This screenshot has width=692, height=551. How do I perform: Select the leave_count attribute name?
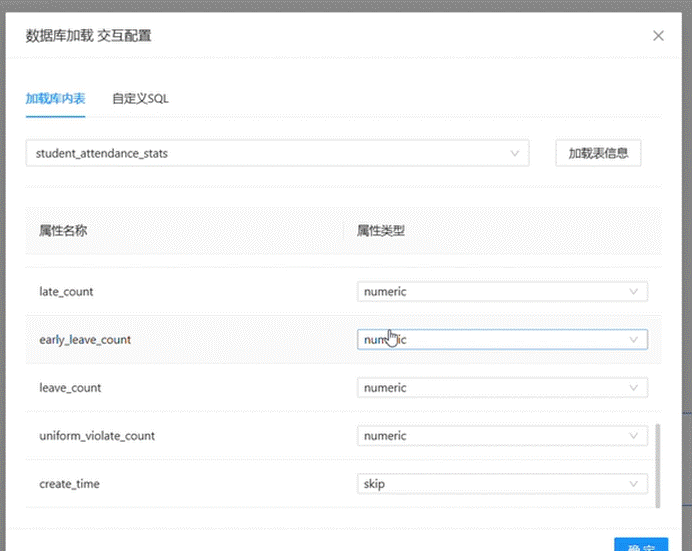tap(70, 388)
